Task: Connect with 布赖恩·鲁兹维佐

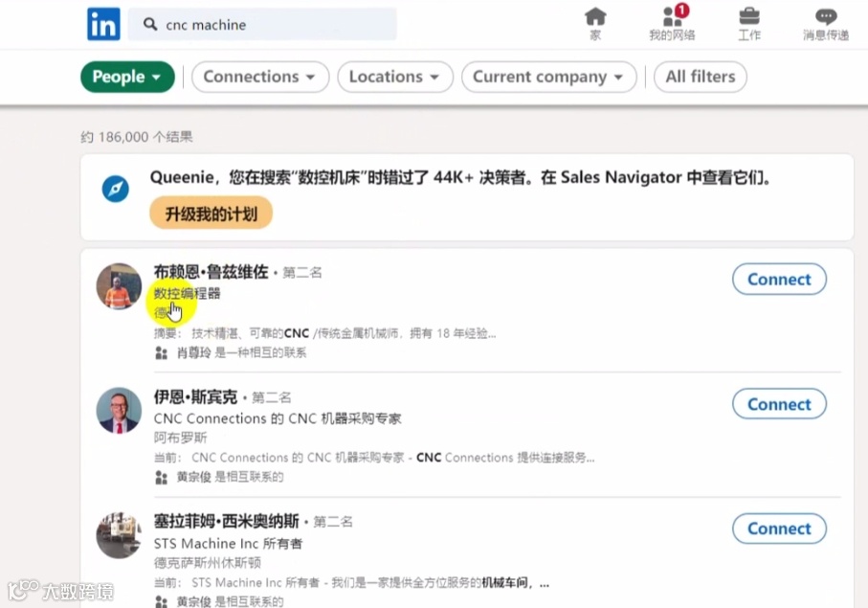Action: click(779, 279)
